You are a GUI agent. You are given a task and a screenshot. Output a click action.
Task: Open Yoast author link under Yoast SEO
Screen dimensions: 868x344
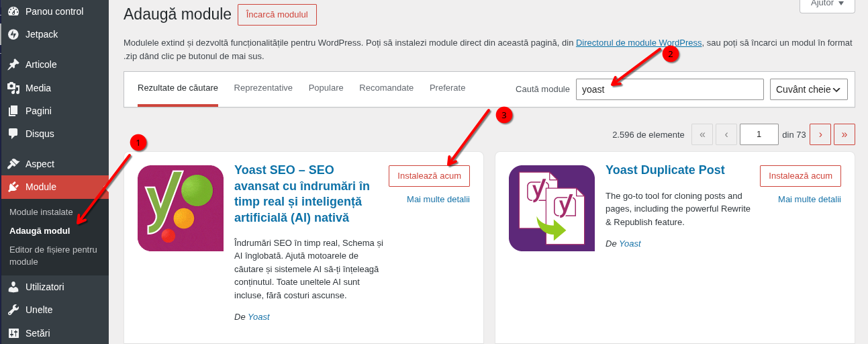point(258,317)
